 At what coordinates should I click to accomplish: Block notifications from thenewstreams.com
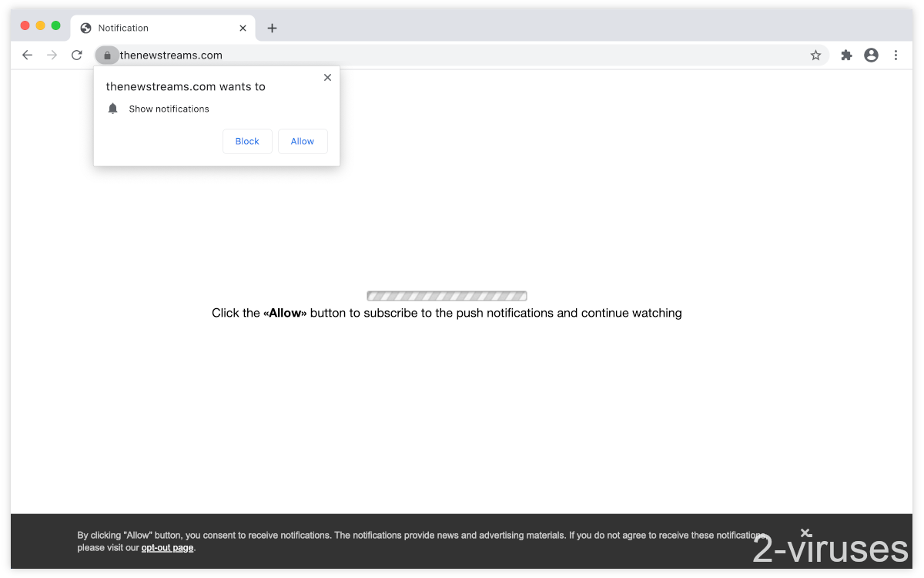pos(247,141)
